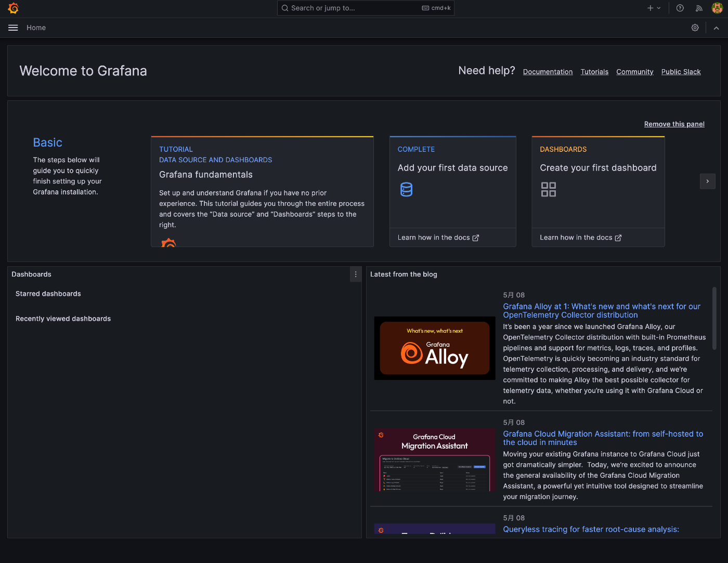Click Add your first data source title
728x563 pixels.
point(453,168)
